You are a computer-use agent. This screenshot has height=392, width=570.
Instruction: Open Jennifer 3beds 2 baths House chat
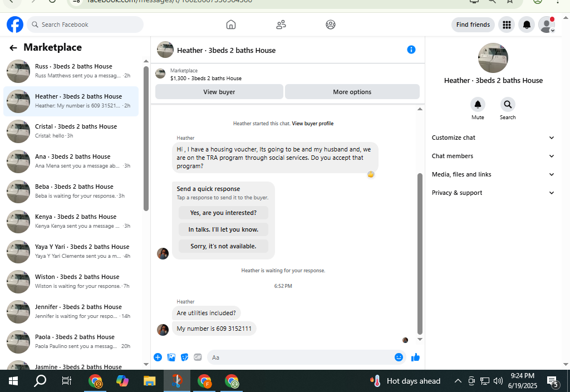click(x=71, y=312)
